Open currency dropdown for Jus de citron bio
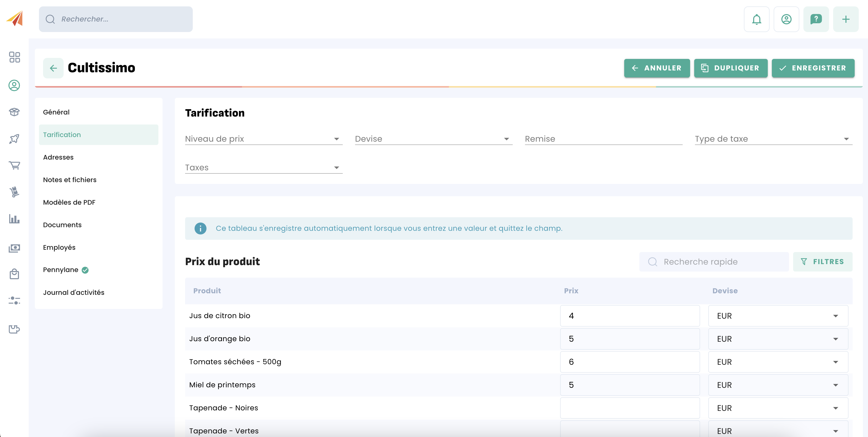The width and height of the screenshot is (868, 437). click(x=778, y=316)
